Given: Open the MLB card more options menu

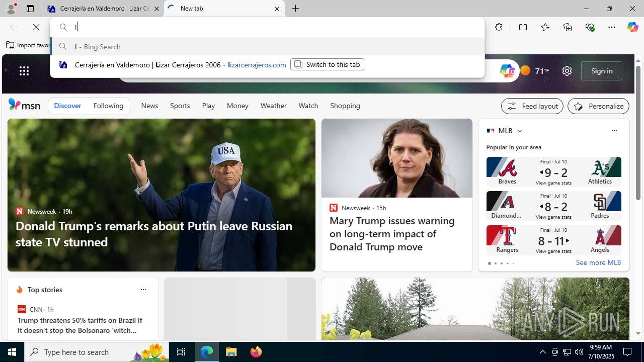Looking at the screenshot, I should (x=614, y=131).
